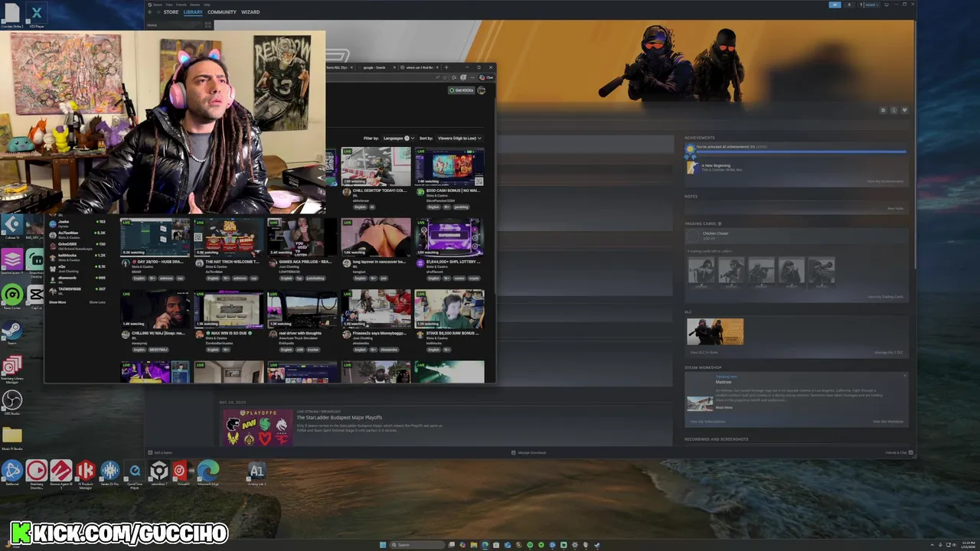The height and width of the screenshot is (551, 980).
Task: Open THE HAT TRICK-WELCOME stream
Action: 228,238
